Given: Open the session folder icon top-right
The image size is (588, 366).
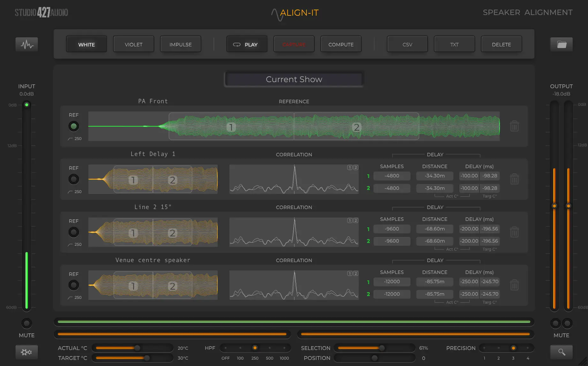Looking at the screenshot, I should pos(561,44).
